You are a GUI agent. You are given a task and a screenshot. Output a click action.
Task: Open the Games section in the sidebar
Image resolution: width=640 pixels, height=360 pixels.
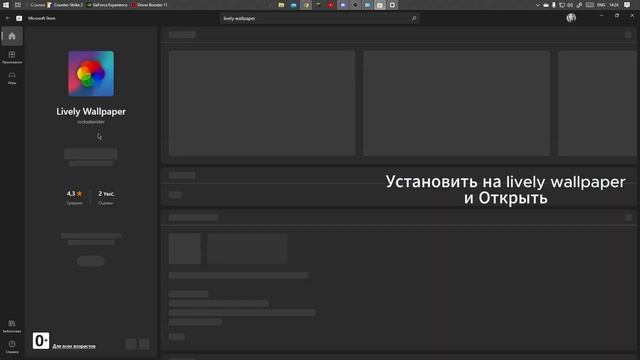pyautogui.click(x=12, y=78)
